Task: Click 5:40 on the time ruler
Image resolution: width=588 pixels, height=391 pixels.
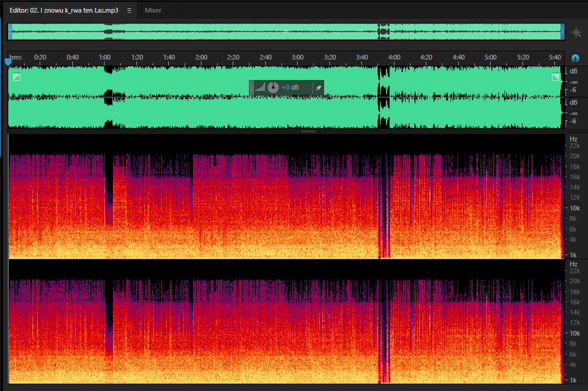Action: pos(555,57)
